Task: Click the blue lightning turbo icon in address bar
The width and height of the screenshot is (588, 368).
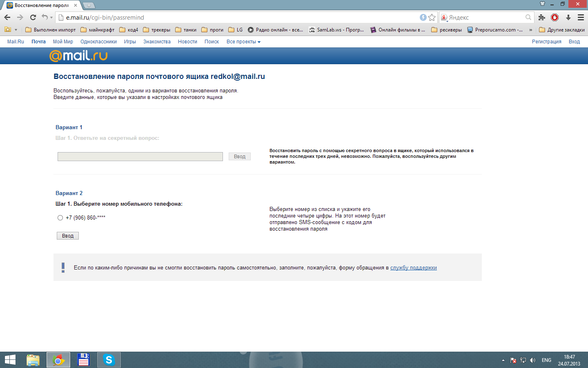Action: (423, 18)
